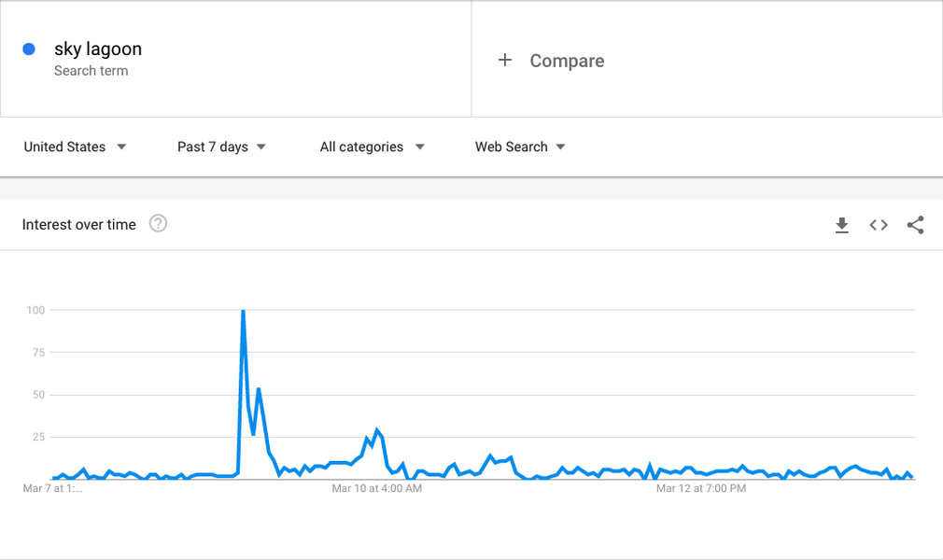Edit the sky lagoon search term
The width and height of the screenshot is (943, 560).
(98, 49)
